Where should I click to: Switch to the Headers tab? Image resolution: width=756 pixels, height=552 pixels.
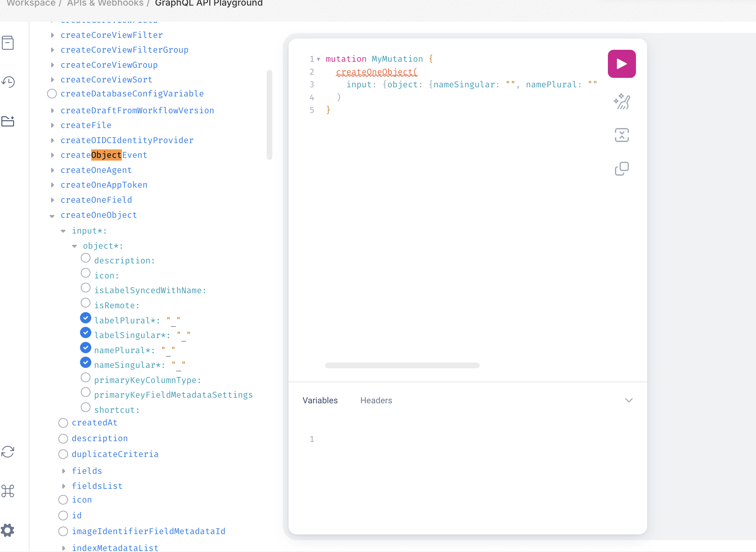point(376,400)
